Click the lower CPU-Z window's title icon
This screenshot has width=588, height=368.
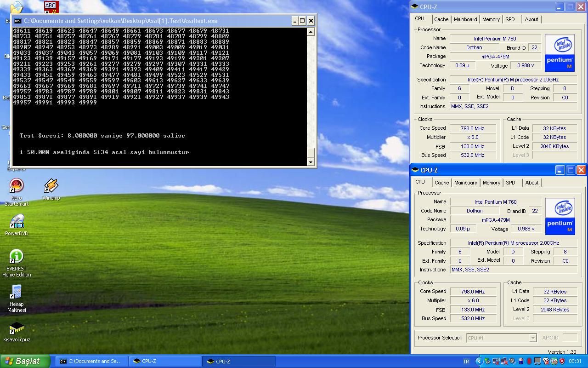tap(415, 170)
